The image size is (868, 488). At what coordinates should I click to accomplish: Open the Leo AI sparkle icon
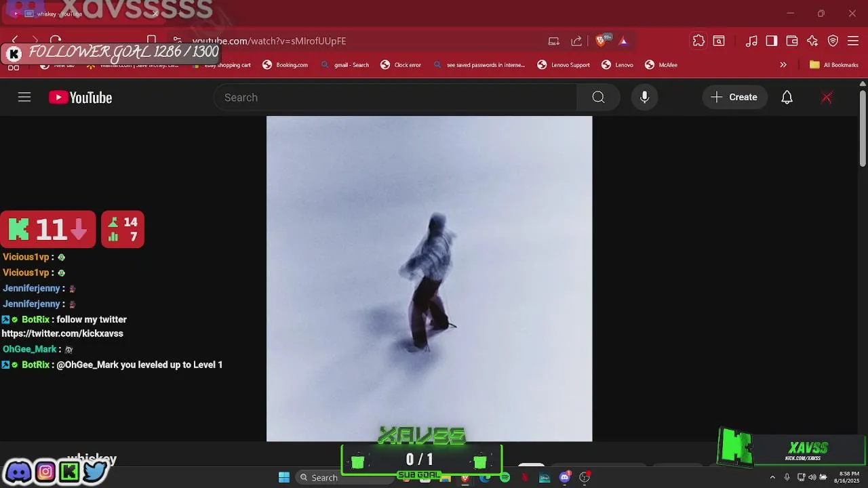coord(812,41)
